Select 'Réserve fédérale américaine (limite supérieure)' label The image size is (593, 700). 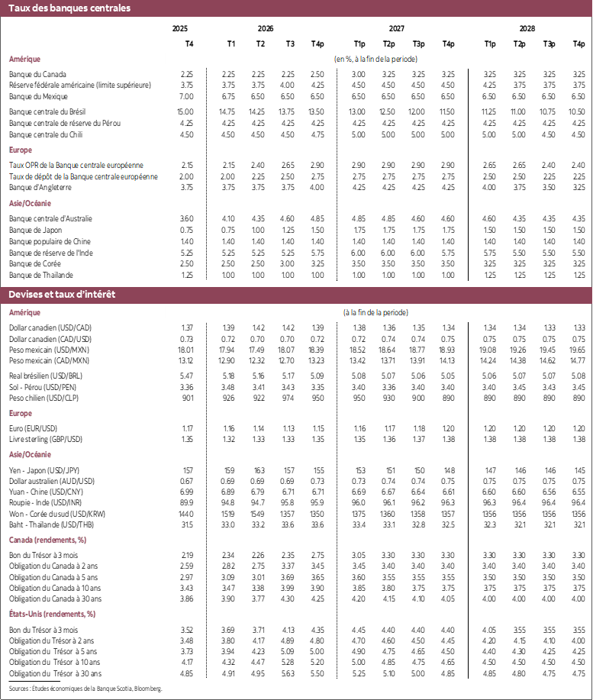click(80, 85)
